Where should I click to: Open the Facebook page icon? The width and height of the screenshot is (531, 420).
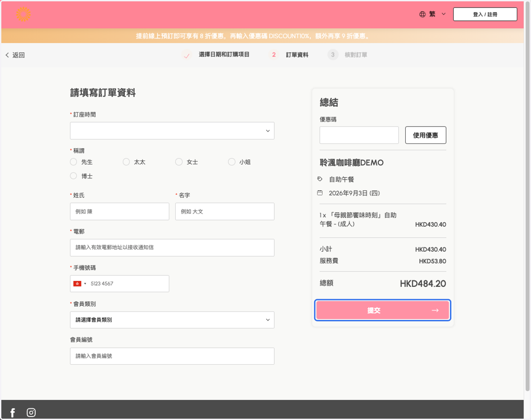point(12,412)
